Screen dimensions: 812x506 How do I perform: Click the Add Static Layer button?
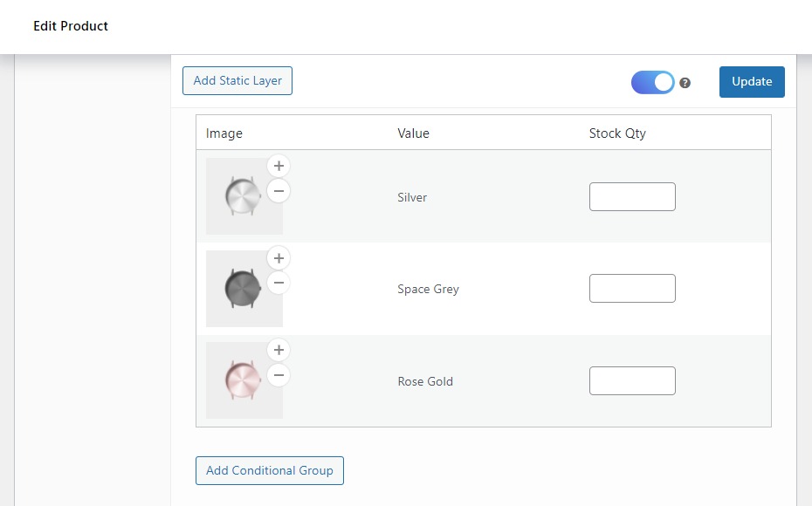(x=237, y=80)
